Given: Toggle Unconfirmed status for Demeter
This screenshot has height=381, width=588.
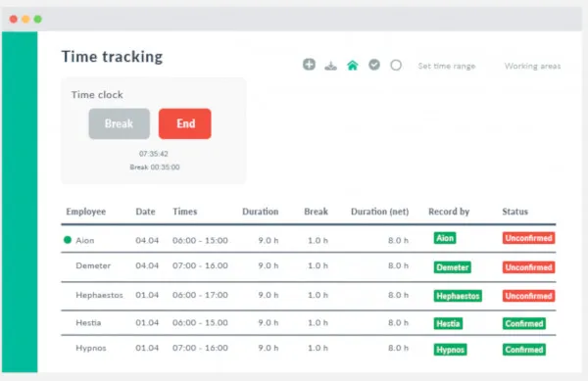Looking at the screenshot, I should (x=529, y=267).
